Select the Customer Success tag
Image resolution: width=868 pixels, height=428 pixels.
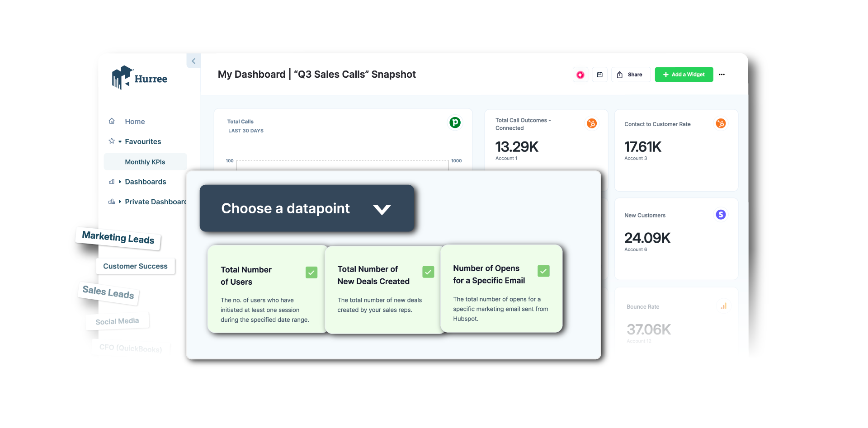(x=136, y=266)
